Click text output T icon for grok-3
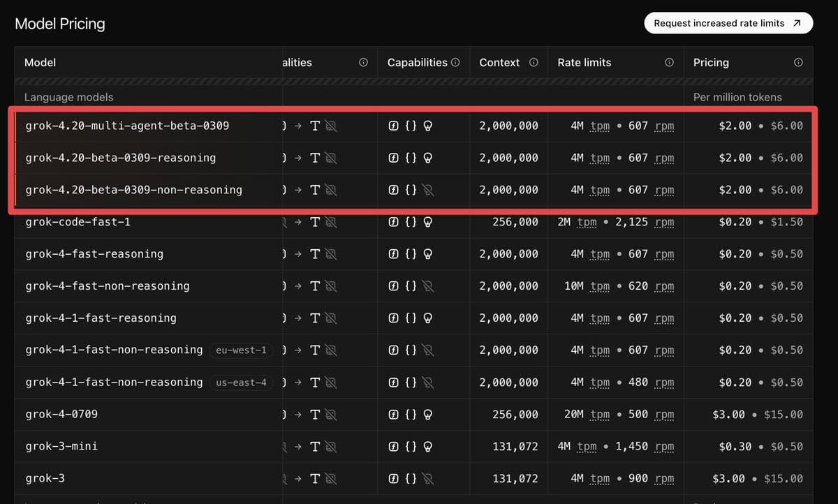This screenshot has width=838, height=504. click(314, 478)
